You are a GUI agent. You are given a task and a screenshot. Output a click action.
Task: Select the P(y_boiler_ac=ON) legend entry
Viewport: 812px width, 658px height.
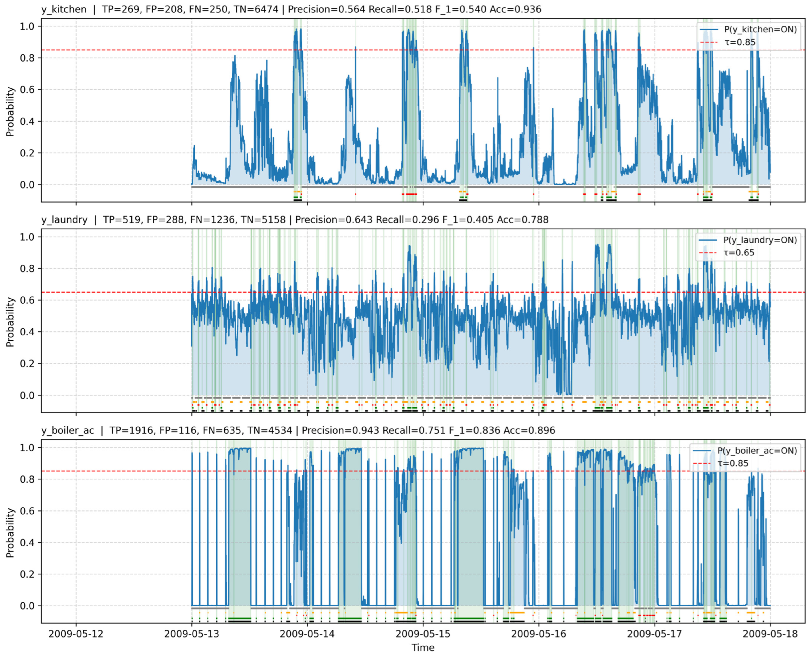click(x=745, y=451)
